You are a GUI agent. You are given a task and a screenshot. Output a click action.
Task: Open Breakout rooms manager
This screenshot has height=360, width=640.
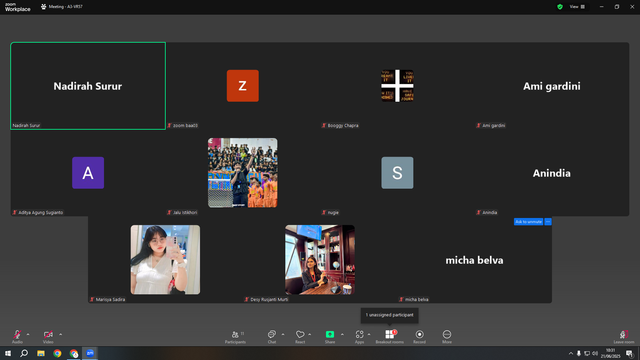pos(390,336)
